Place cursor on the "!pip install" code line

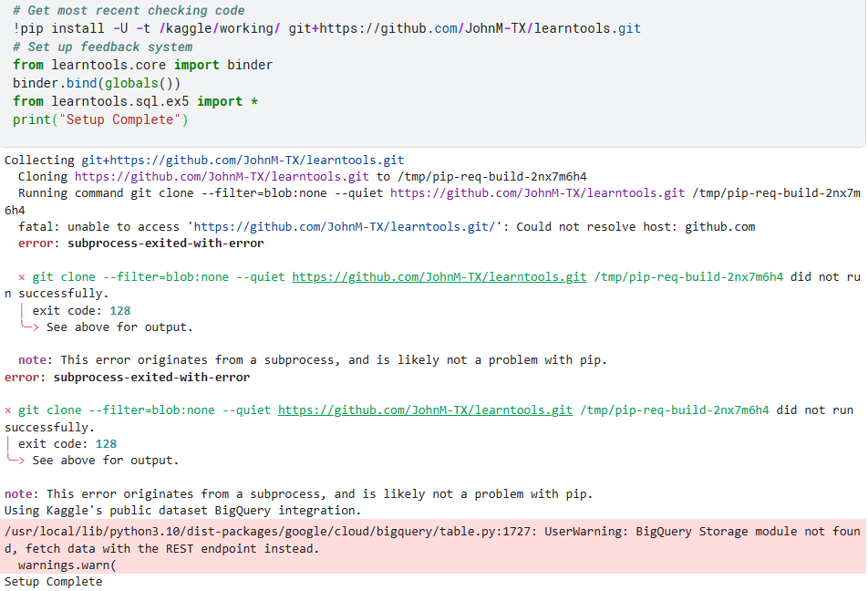326,28
